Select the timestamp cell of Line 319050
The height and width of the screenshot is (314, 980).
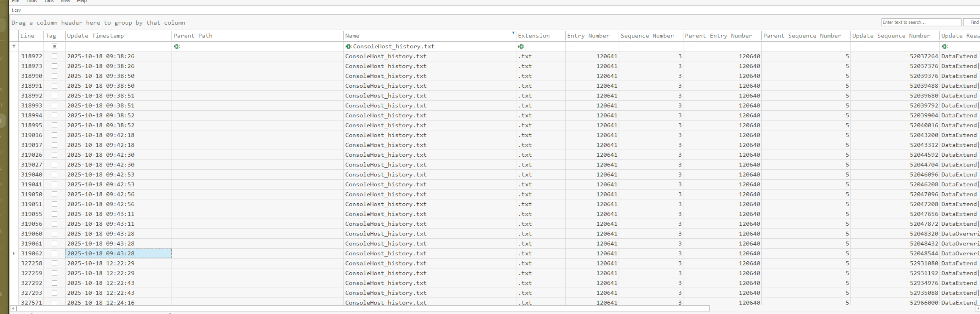click(x=118, y=194)
